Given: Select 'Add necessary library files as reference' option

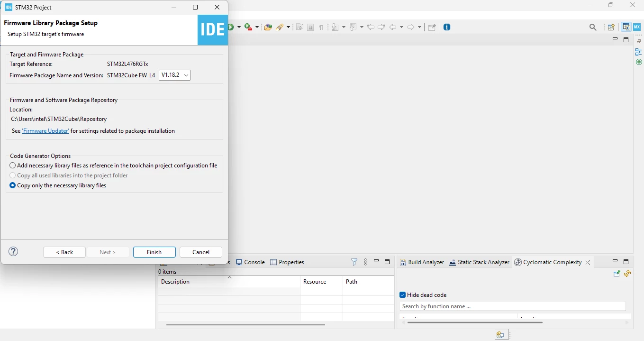Looking at the screenshot, I should [x=113, y=166].
